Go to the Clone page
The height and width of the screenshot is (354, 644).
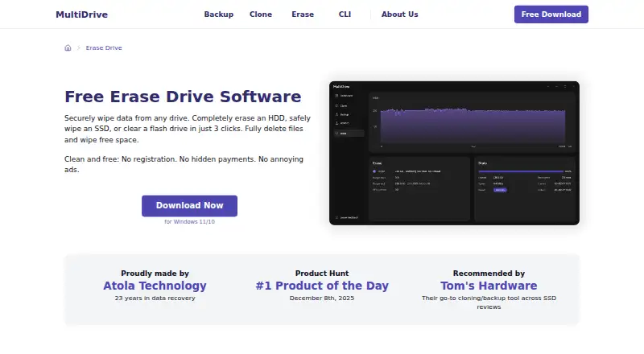click(x=261, y=14)
